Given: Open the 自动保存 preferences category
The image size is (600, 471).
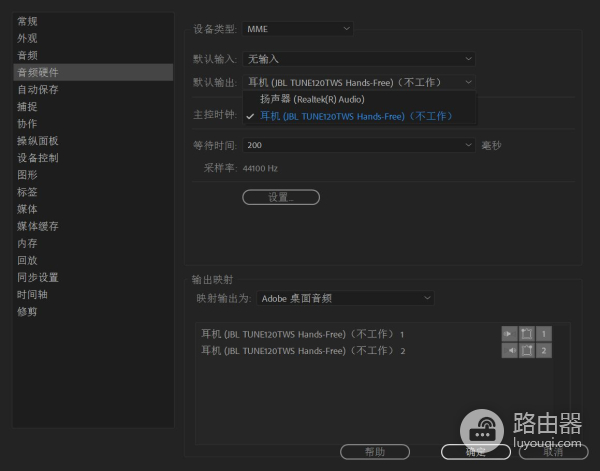Looking at the screenshot, I should [x=93, y=90].
